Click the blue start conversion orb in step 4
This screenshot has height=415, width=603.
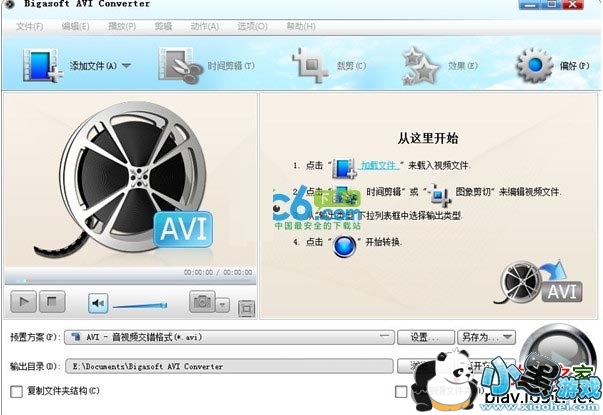point(344,246)
